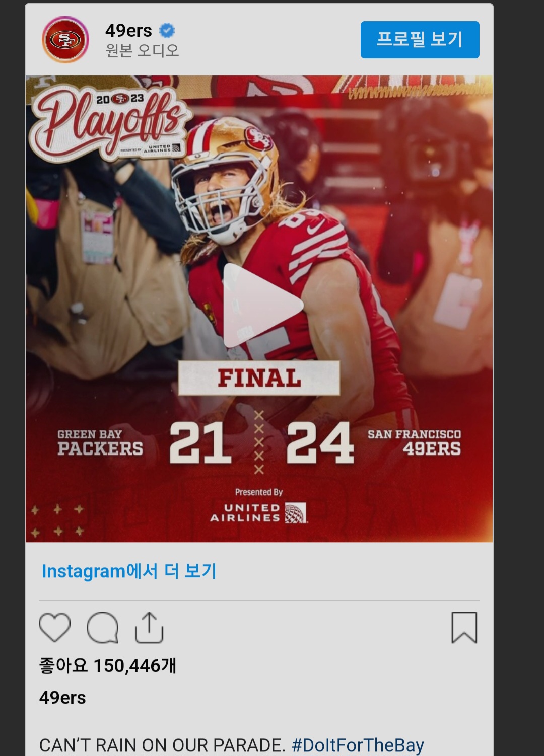544x756 pixels.
Task: Click the CAN'T RAIN ON OUR PARADE caption
Action: (x=162, y=745)
